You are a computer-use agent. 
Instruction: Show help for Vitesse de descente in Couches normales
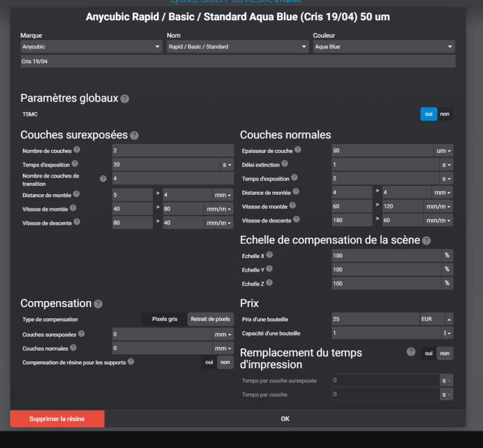(296, 219)
